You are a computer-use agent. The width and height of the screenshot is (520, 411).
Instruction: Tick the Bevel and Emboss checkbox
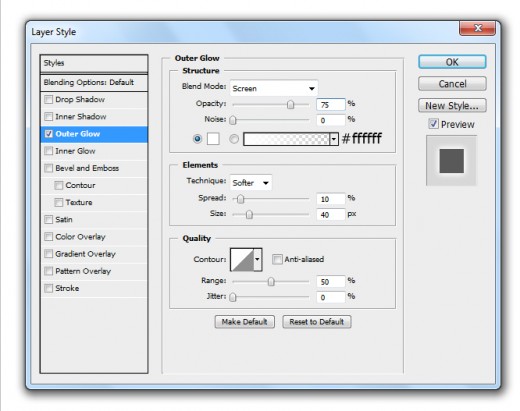[49, 168]
